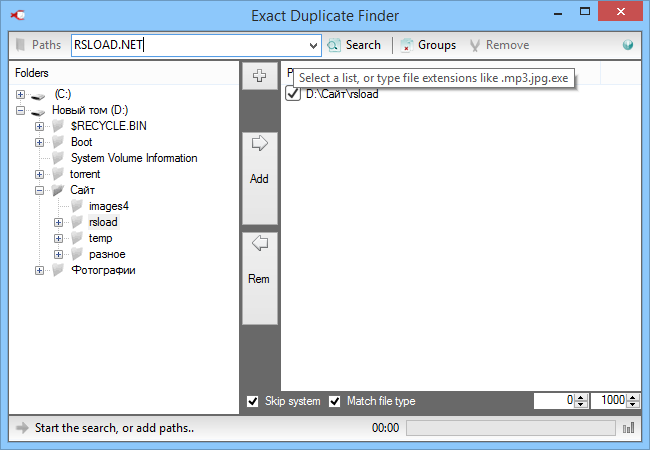Click the Folders header label

[x=32, y=73]
